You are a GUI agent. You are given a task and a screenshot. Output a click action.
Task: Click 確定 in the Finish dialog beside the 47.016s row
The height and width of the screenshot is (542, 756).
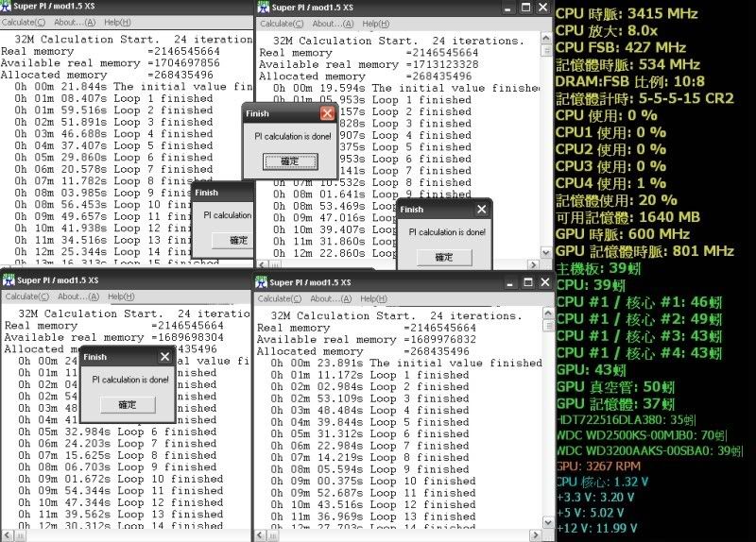tap(444, 257)
